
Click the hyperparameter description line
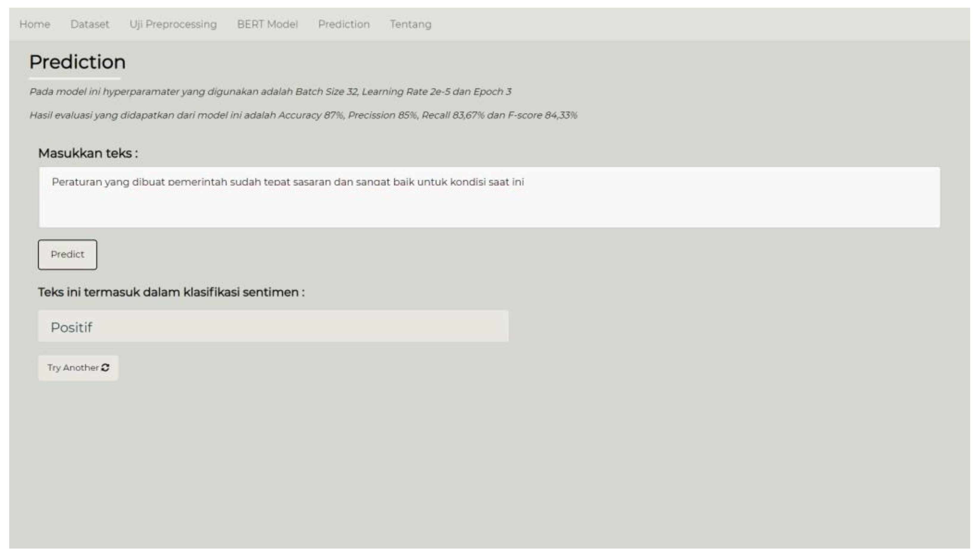[270, 91]
